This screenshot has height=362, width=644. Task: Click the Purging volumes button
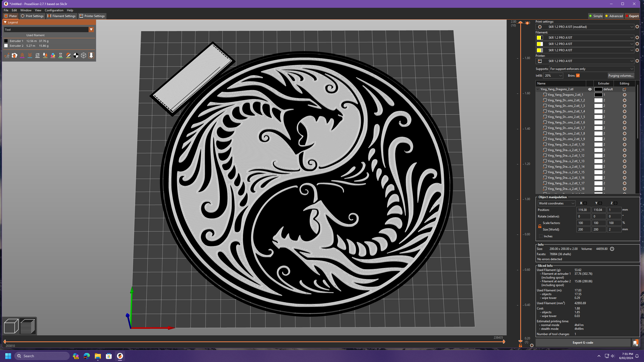pyautogui.click(x=621, y=76)
